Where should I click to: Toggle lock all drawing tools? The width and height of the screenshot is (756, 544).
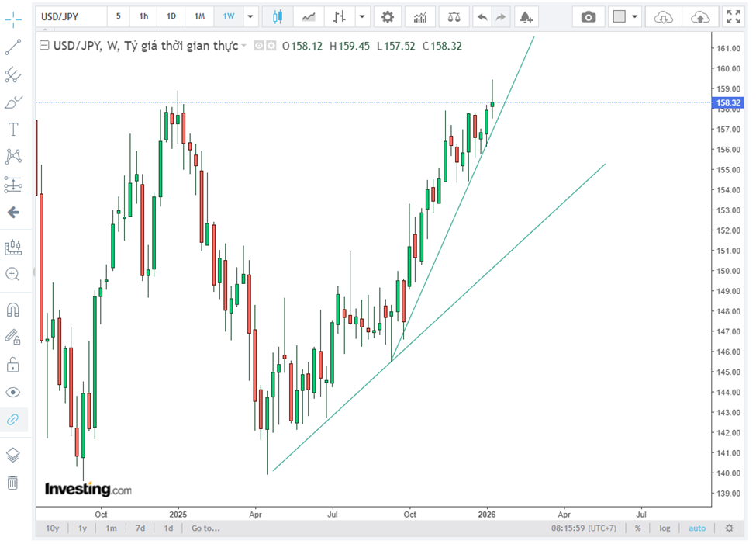13,365
